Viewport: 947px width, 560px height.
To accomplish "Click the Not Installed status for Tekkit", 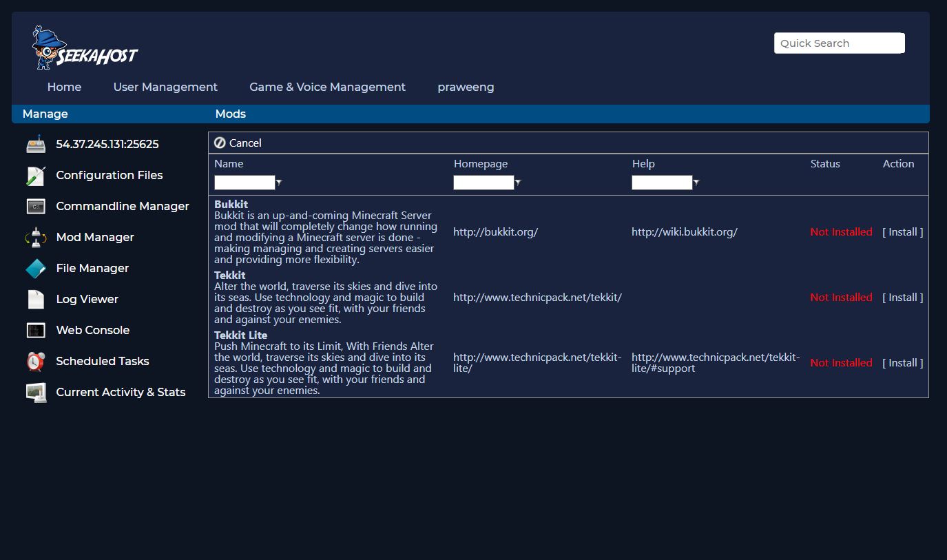I will tap(841, 298).
